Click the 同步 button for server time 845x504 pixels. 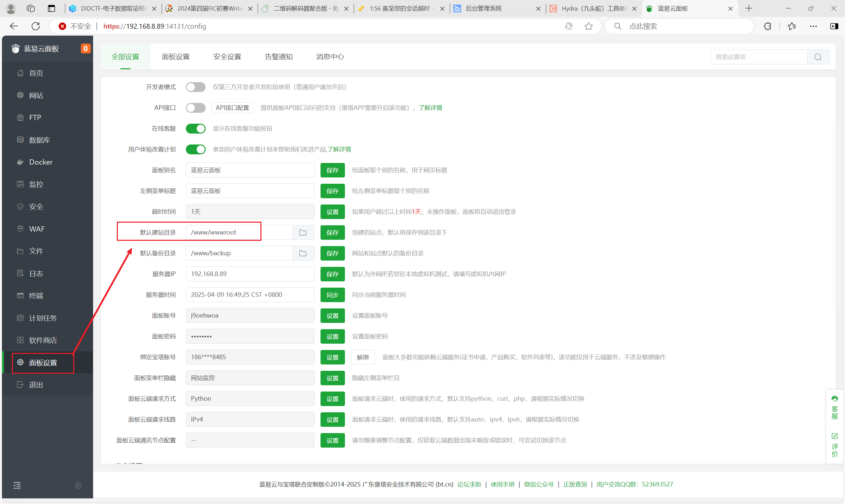tap(332, 295)
